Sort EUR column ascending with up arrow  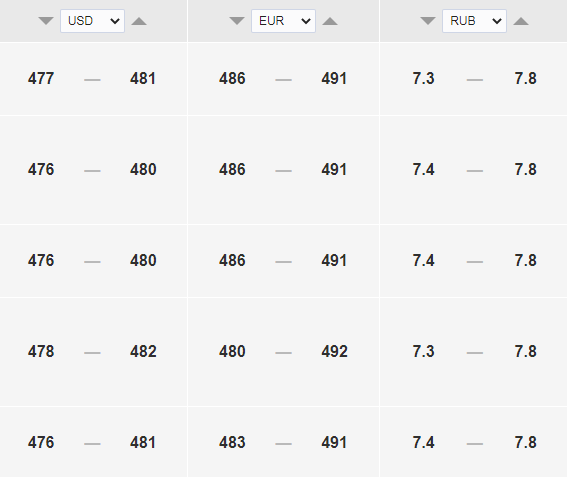click(330, 21)
